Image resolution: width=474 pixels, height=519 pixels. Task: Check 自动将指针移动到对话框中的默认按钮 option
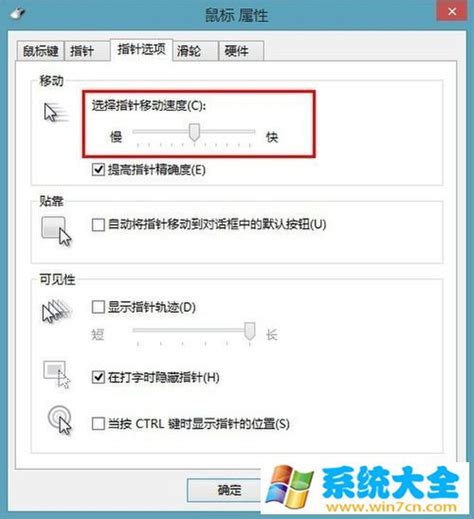[98, 224]
